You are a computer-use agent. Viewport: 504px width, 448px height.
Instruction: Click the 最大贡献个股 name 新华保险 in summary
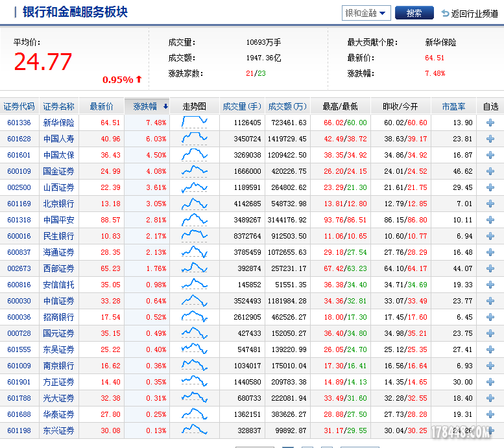(x=440, y=42)
